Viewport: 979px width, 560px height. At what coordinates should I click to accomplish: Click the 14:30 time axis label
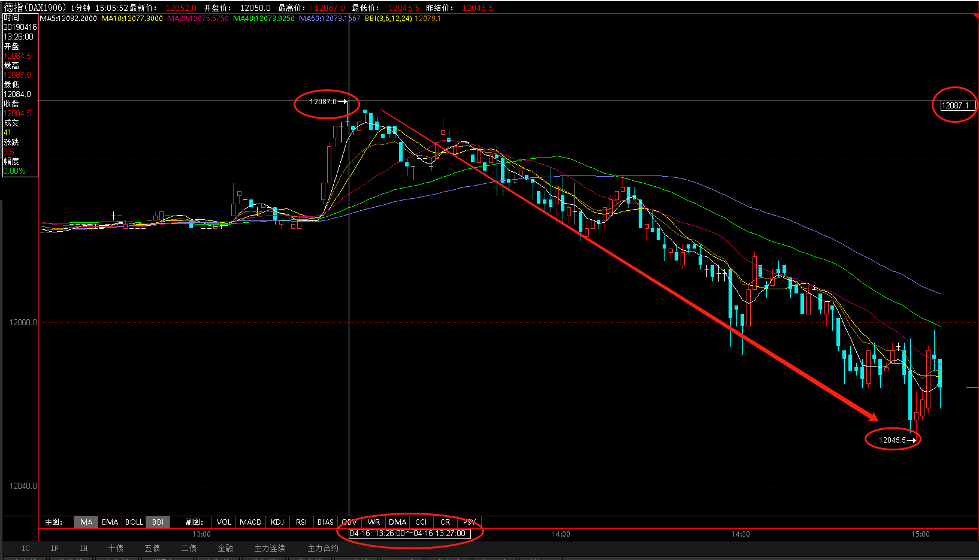click(x=741, y=534)
